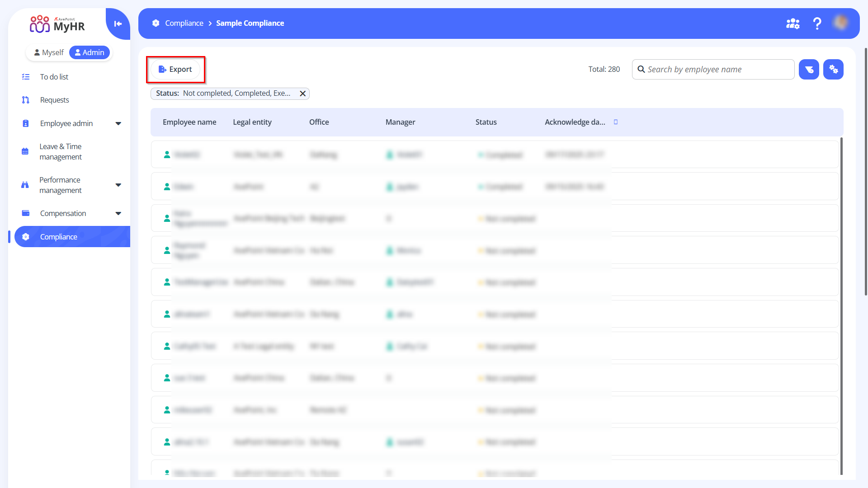Screen dimensions: 868x488
Task: Remove the Status filter chip
Action: click(302, 94)
